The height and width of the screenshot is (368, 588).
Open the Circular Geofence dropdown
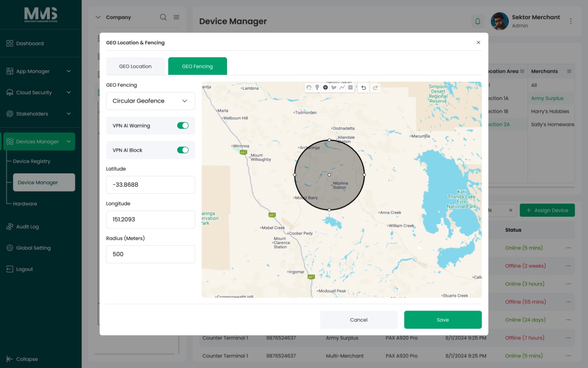(150, 101)
